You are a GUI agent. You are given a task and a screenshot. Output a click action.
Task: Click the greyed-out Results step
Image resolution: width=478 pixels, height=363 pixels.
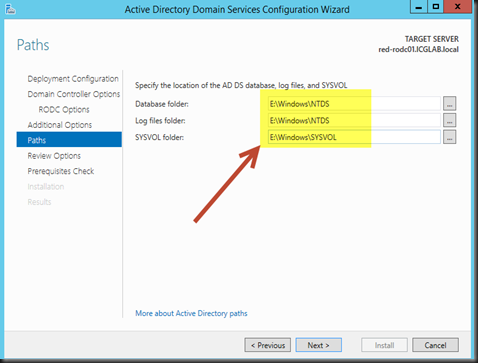(x=39, y=202)
